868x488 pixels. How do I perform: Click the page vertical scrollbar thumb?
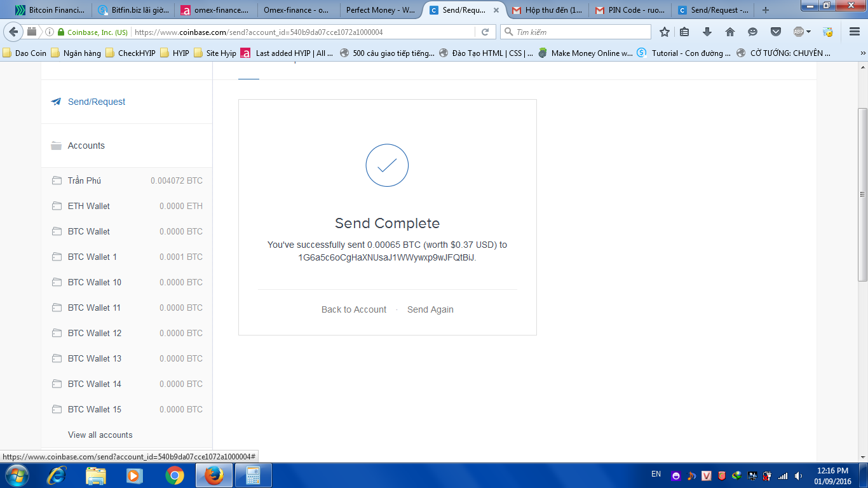pos(862,194)
